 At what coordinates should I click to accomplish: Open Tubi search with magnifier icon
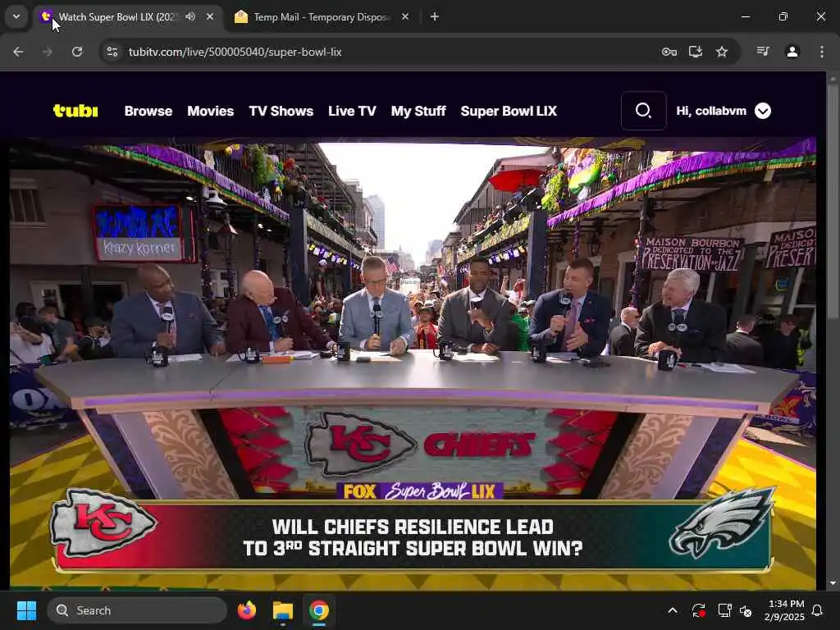[643, 111]
